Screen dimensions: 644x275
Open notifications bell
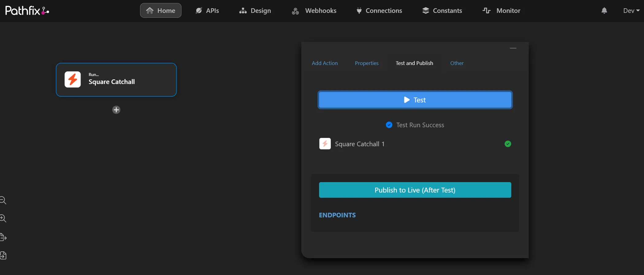[604, 11]
